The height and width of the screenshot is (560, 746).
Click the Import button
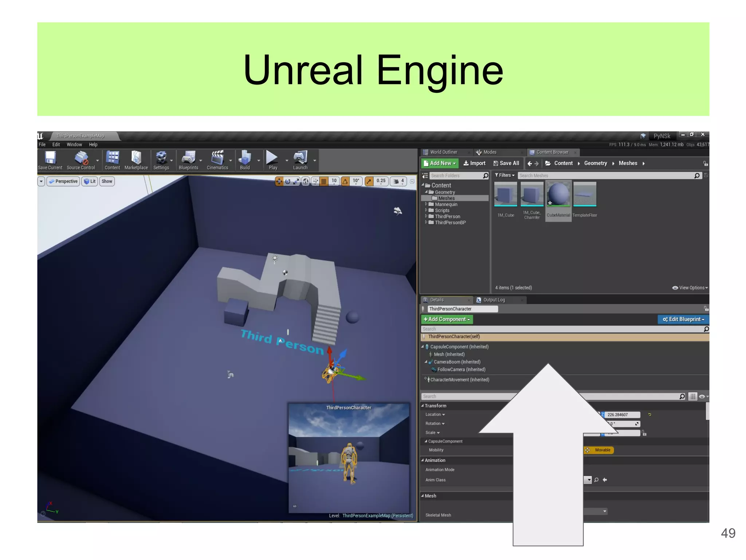click(x=474, y=163)
